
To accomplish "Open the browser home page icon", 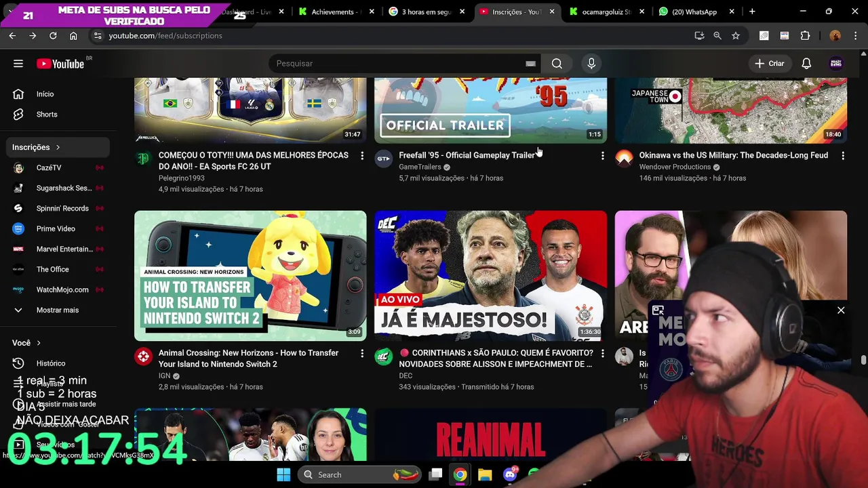I will (73, 35).
